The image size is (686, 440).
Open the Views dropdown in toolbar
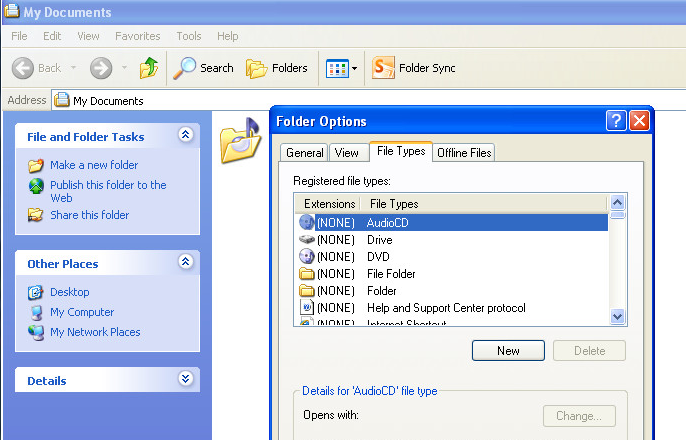342,68
